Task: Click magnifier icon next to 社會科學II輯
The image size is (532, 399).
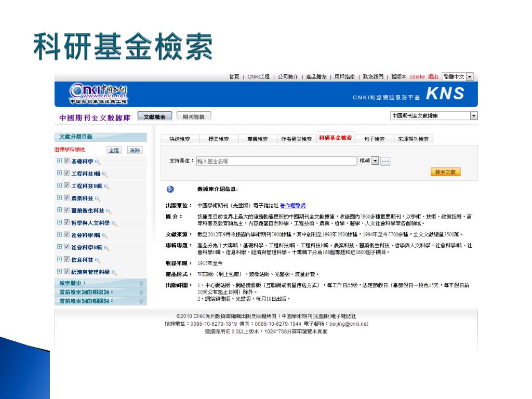Action: pyautogui.click(x=107, y=248)
